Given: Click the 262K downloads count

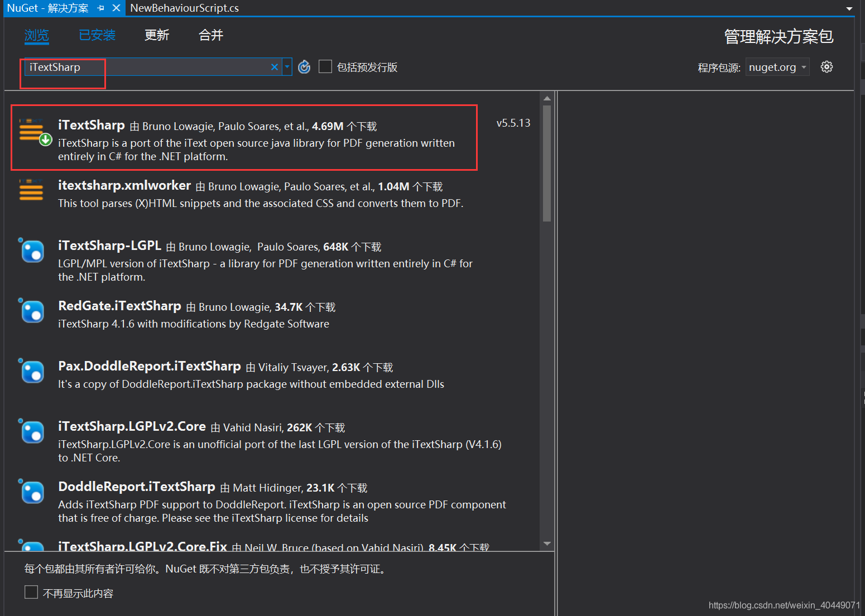Looking at the screenshot, I should [x=300, y=427].
